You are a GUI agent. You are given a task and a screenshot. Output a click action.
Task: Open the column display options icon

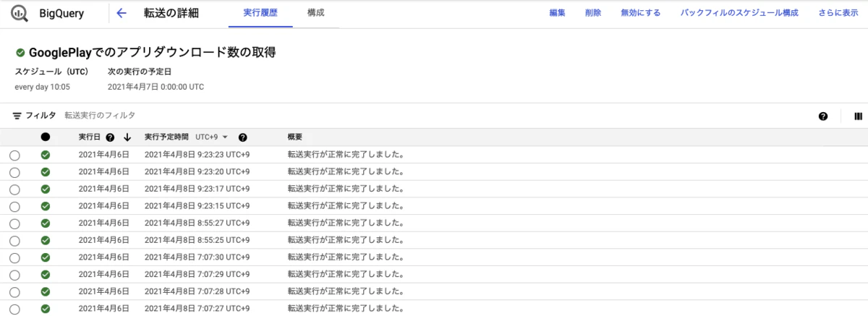pos(859,116)
